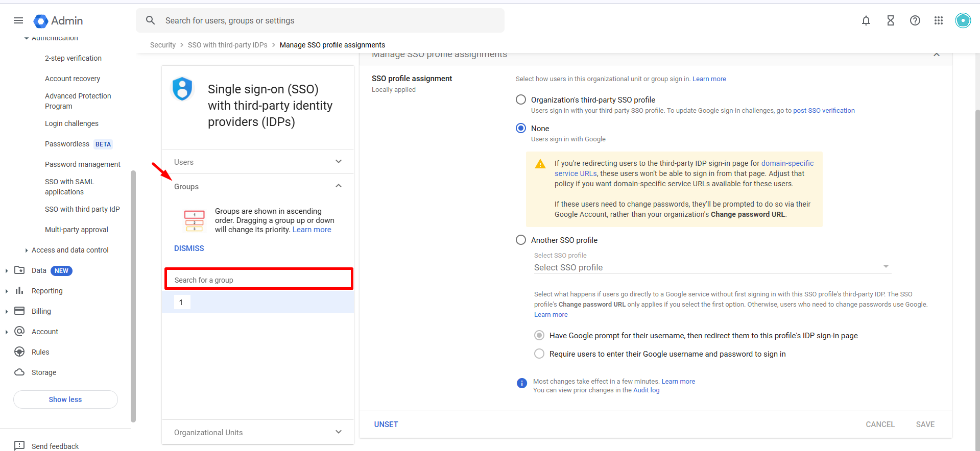Click the Send feedback icon

19,445
